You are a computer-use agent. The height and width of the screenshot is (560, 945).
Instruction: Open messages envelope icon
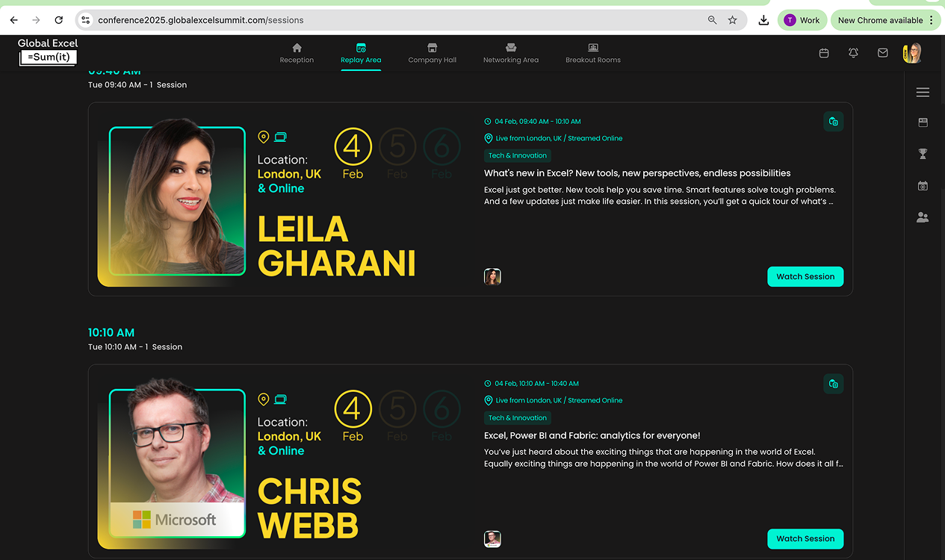(883, 53)
